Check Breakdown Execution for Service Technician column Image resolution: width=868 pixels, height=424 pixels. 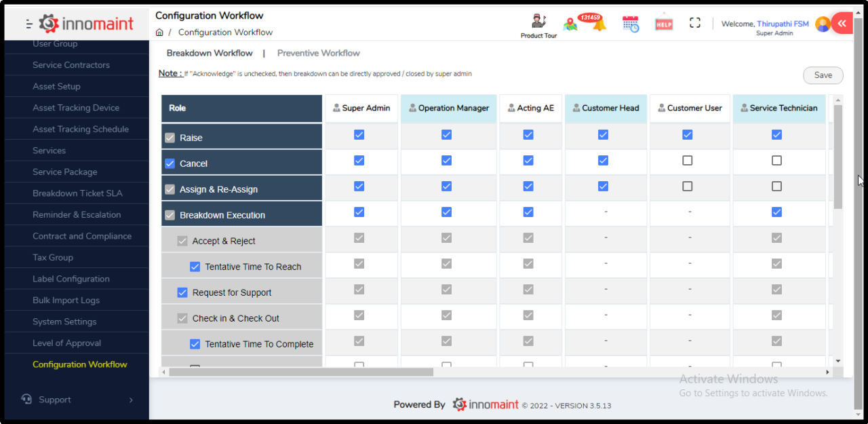[x=776, y=212]
